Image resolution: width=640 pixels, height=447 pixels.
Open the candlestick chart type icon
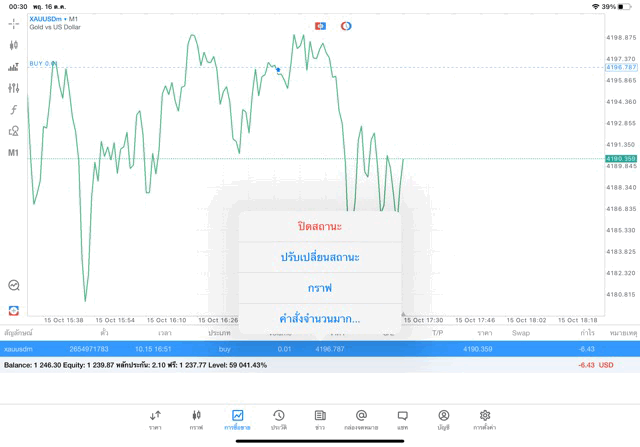pyautogui.click(x=14, y=45)
